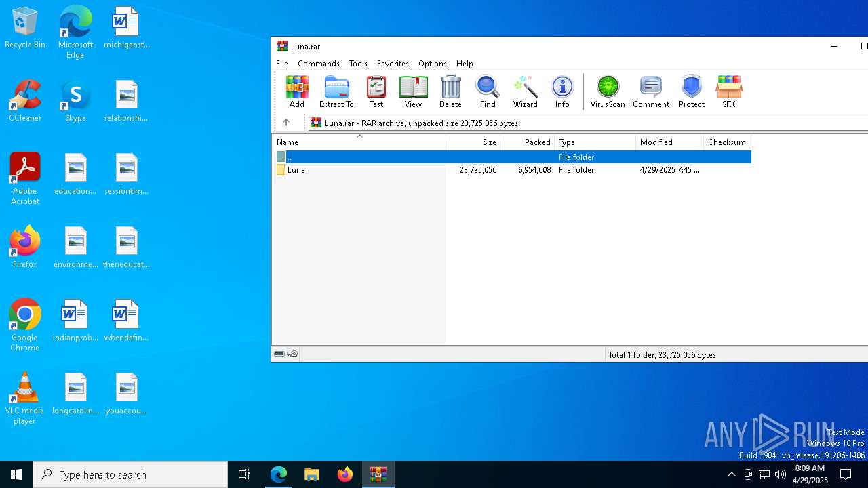Open the Find magnifier tool
The image size is (868, 488).
(488, 91)
